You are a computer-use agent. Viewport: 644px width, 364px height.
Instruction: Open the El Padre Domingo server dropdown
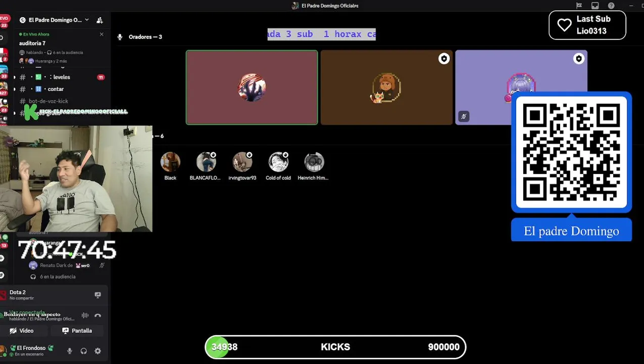click(x=54, y=20)
